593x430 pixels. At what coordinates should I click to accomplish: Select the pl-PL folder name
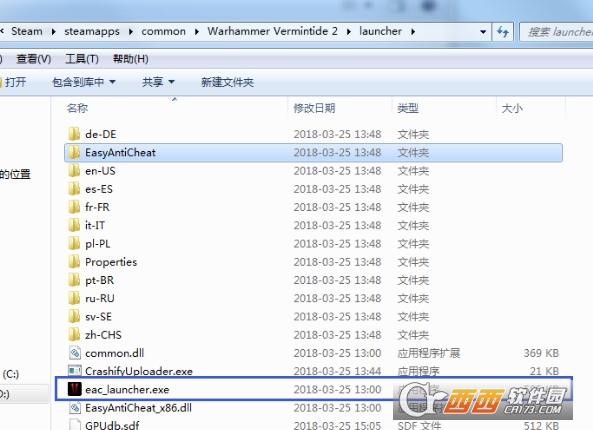[x=98, y=244]
